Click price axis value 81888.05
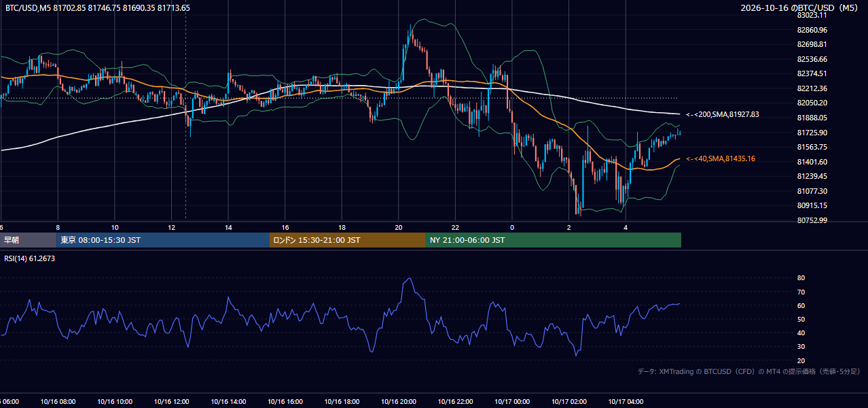 [x=812, y=118]
